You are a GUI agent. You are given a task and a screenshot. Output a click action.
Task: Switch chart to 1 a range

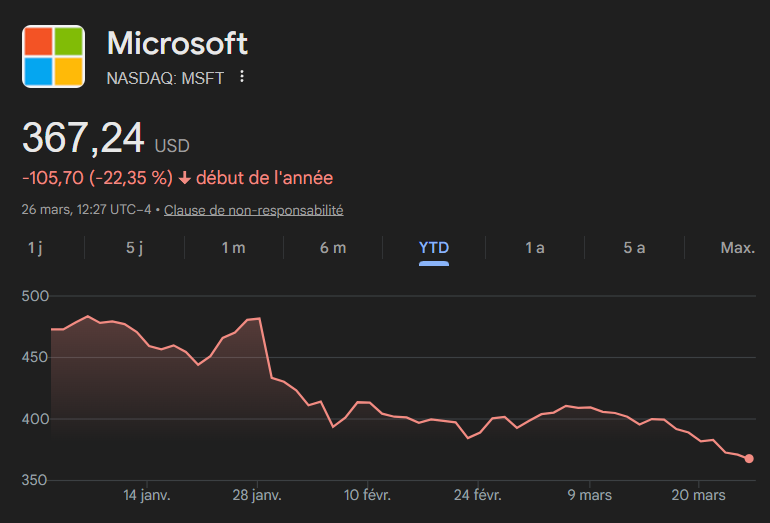(x=535, y=248)
